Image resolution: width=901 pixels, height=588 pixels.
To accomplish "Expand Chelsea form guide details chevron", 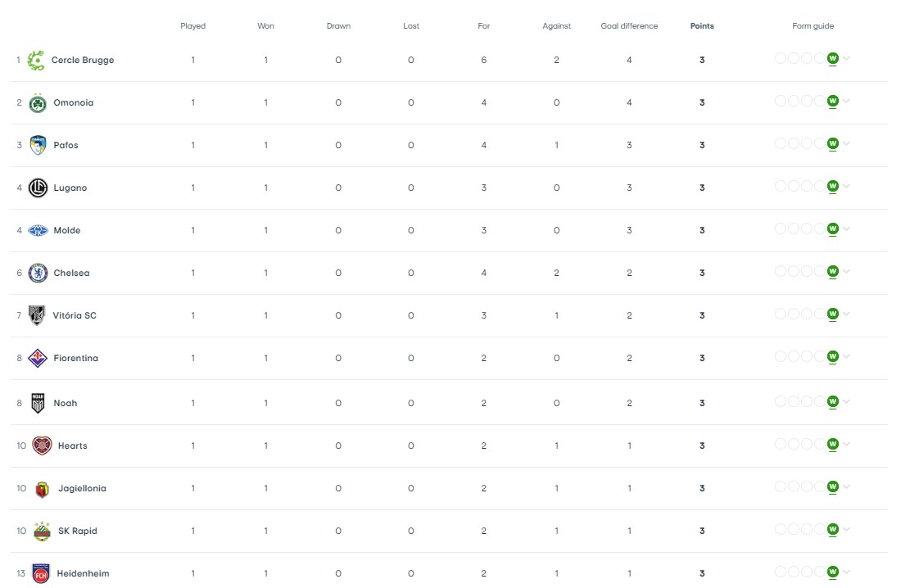I will point(846,271).
